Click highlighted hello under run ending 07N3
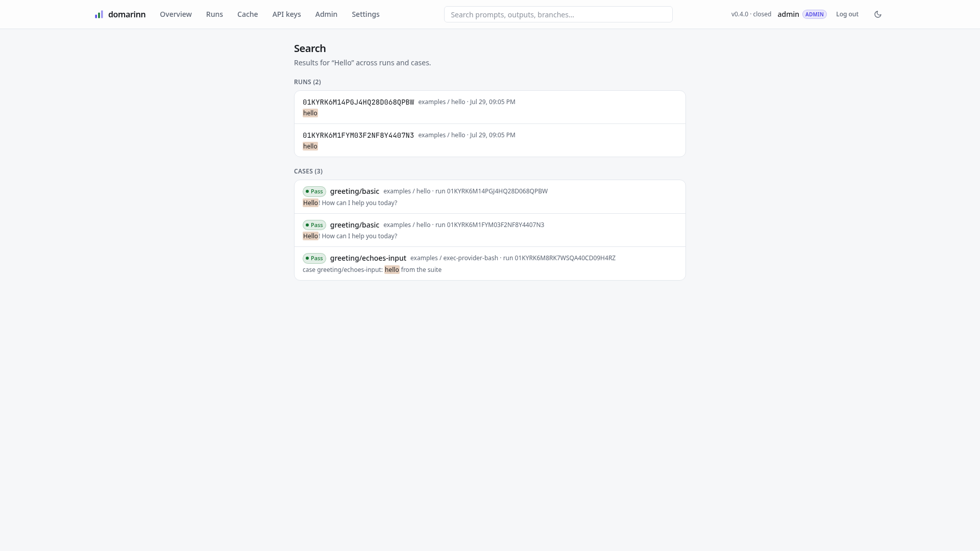980x551 pixels. pyautogui.click(x=310, y=146)
